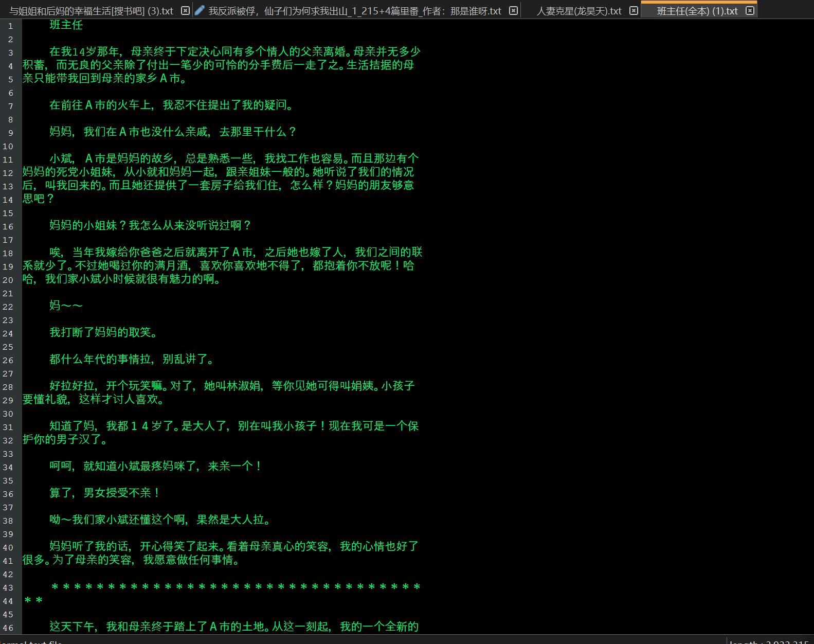Click the empty line 2 in editor
Image resolution: width=814 pixels, height=644 pixels.
206,39
